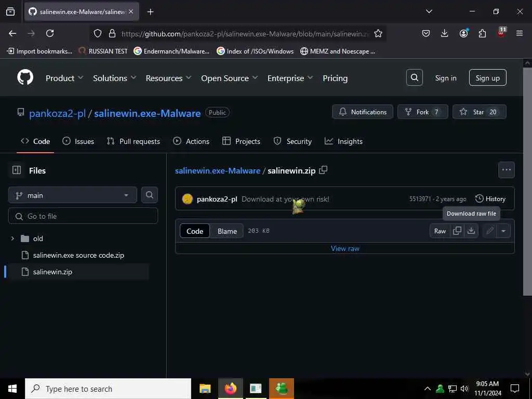This screenshot has width=532, height=399.
Task: Open the ublock extension icon with badge 11
Action: point(501,33)
